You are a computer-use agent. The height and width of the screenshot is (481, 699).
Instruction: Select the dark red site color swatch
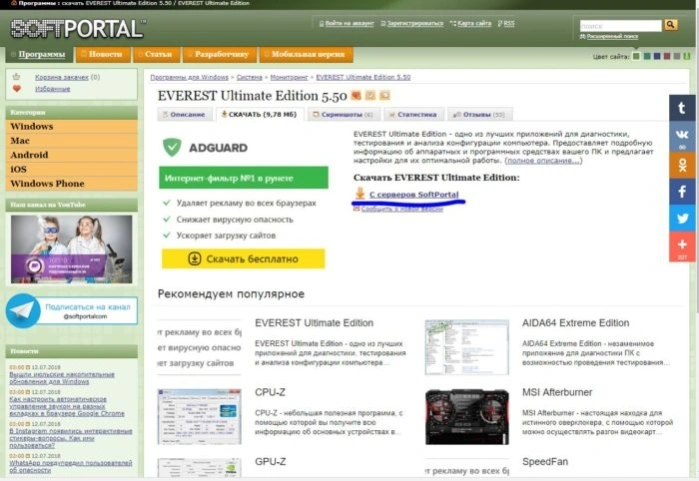click(x=667, y=56)
